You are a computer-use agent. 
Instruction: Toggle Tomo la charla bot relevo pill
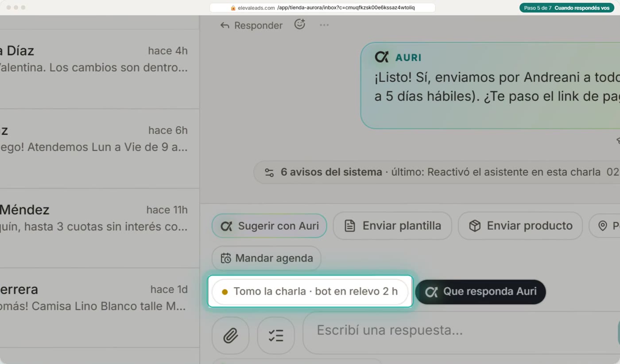[x=310, y=292]
